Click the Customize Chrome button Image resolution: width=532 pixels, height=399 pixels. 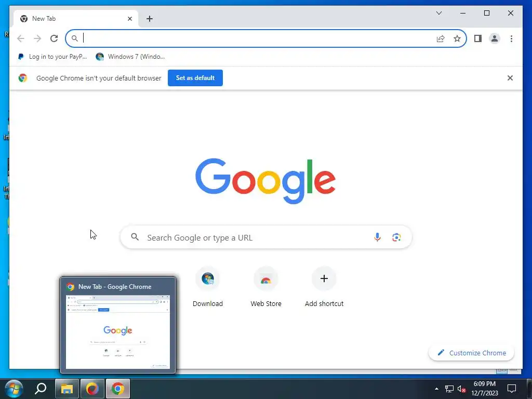[471, 353]
